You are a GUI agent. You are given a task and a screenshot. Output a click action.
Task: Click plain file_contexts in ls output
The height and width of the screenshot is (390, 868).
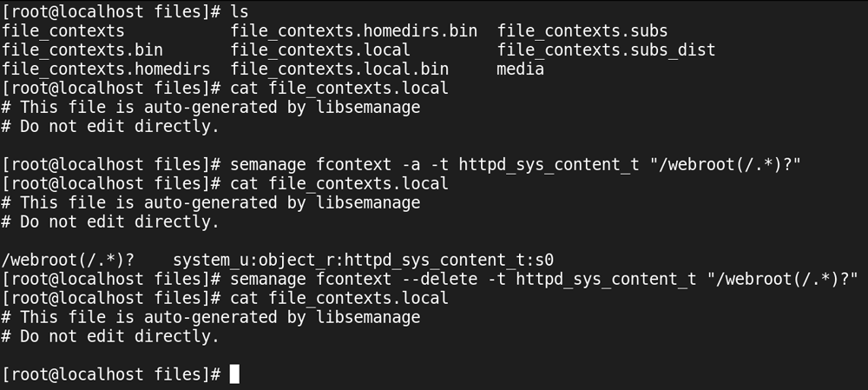click(x=63, y=30)
